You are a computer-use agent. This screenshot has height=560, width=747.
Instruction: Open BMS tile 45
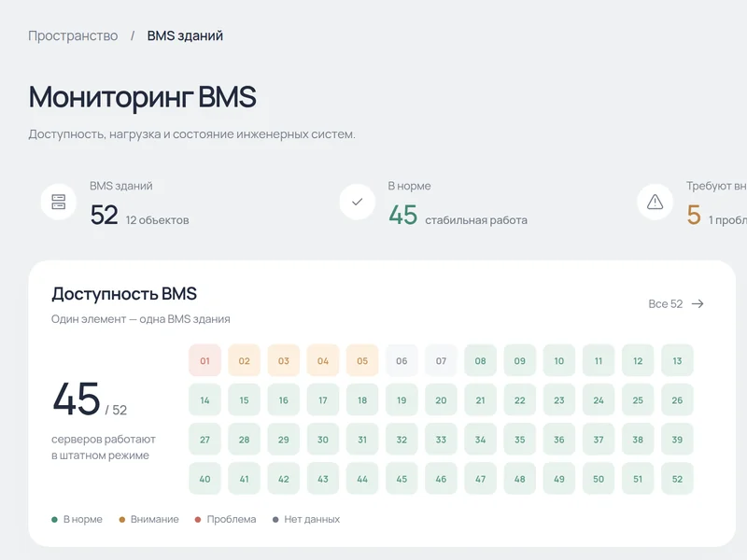click(x=402, y=479)
